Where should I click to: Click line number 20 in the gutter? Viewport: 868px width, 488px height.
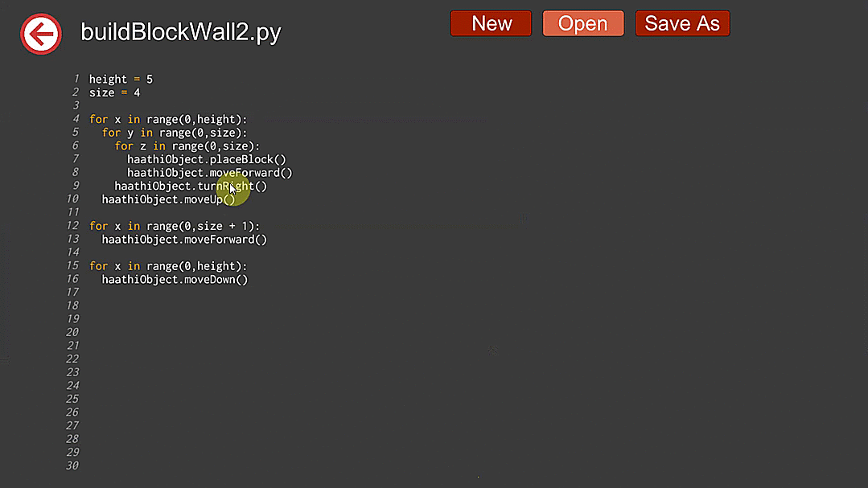(x=73, y=332)
